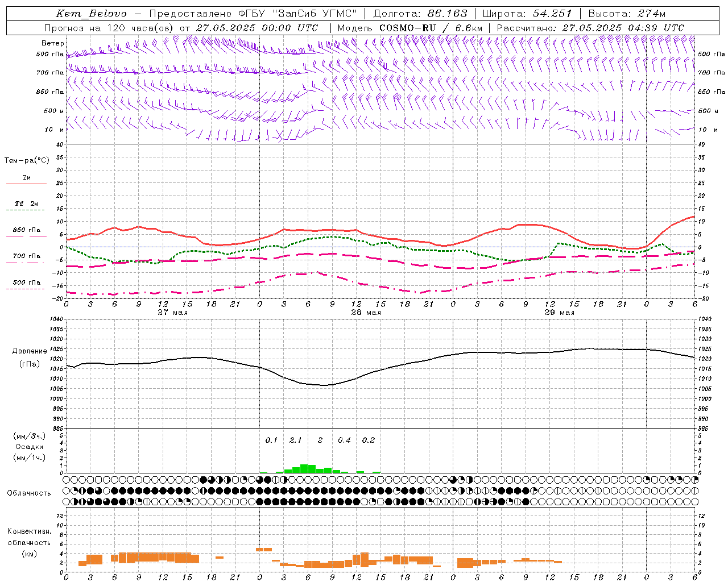728x582 pixels.
Task: Click the station name Kem_Belovo in the header
Action: [92, 14]
